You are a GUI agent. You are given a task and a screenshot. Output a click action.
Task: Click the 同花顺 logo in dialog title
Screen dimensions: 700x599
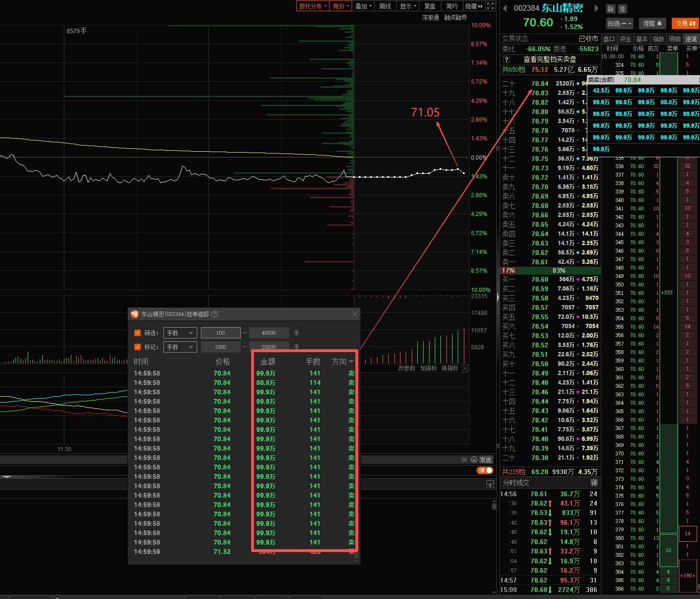(x=135, y=314)
